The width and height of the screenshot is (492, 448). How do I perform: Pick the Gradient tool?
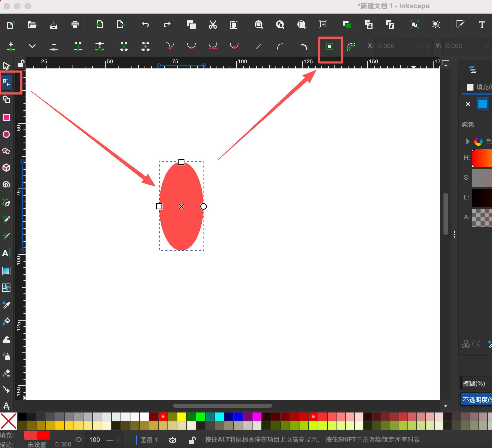pyautogui.click(x=6, y=271)
